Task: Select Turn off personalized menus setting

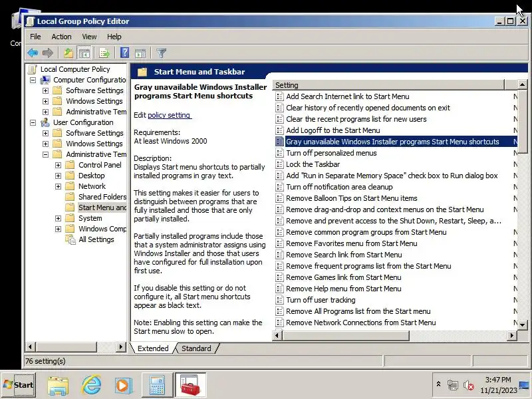Action: [331, 153]
